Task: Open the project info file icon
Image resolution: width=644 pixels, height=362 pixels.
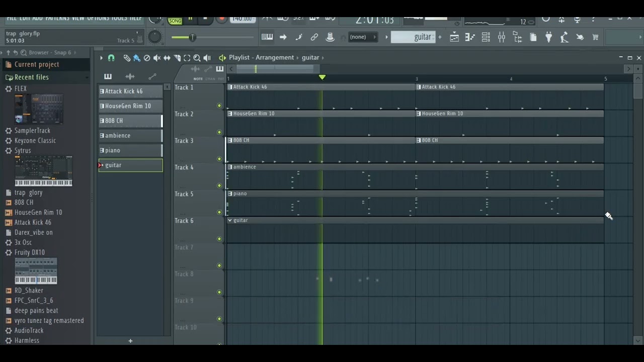Action: click(x=533, y=37)
